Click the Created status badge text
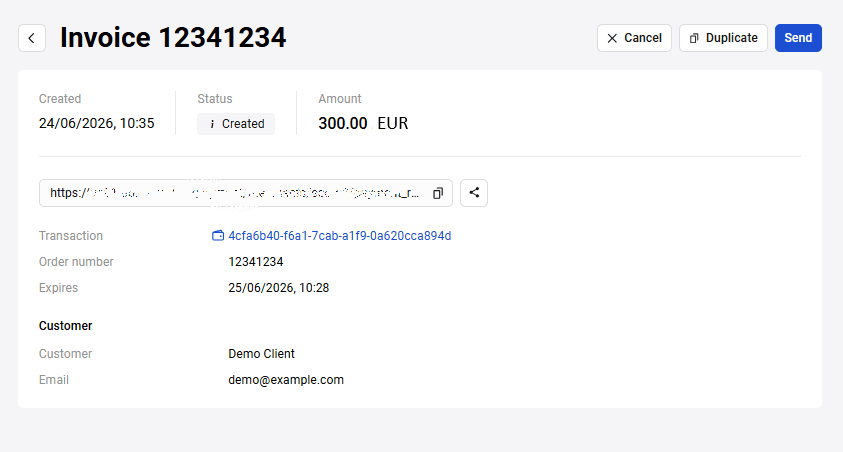Viewport: 843px width, 452px height. pyautogui.click(x=243, y=124)
